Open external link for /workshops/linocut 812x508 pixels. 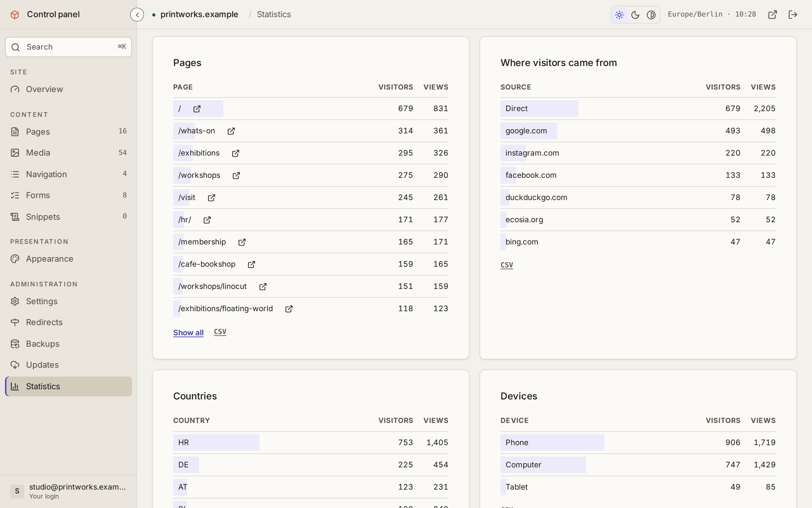[x=263, y=287]
